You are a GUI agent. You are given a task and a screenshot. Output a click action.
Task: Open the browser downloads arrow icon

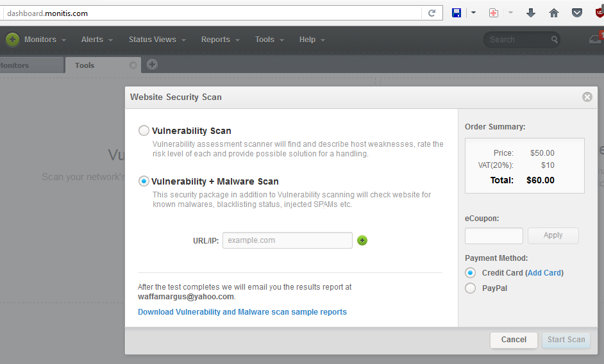point(531,13)
